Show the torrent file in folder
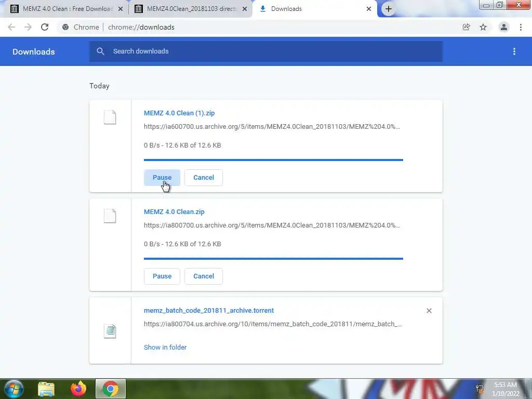This screenshot has width=532, height=399. [x=165, y=348]
